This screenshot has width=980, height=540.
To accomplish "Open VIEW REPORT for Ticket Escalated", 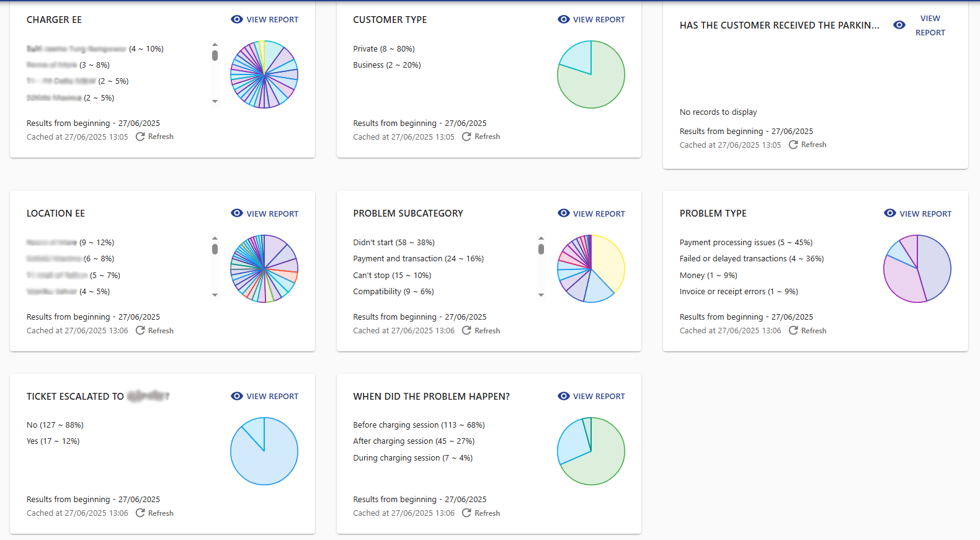I will pyautogui.click(x=272, y=396).
